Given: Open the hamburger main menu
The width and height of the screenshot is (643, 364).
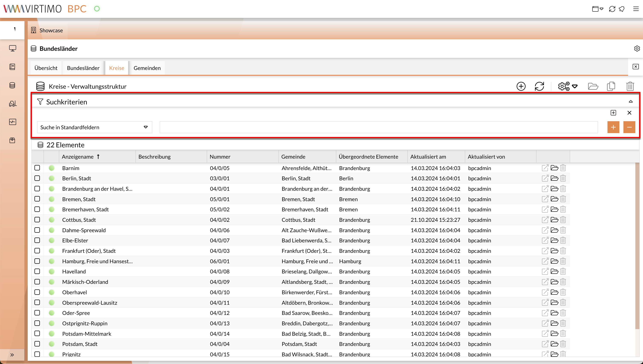Looking at the screenshot, I should 636,9.
